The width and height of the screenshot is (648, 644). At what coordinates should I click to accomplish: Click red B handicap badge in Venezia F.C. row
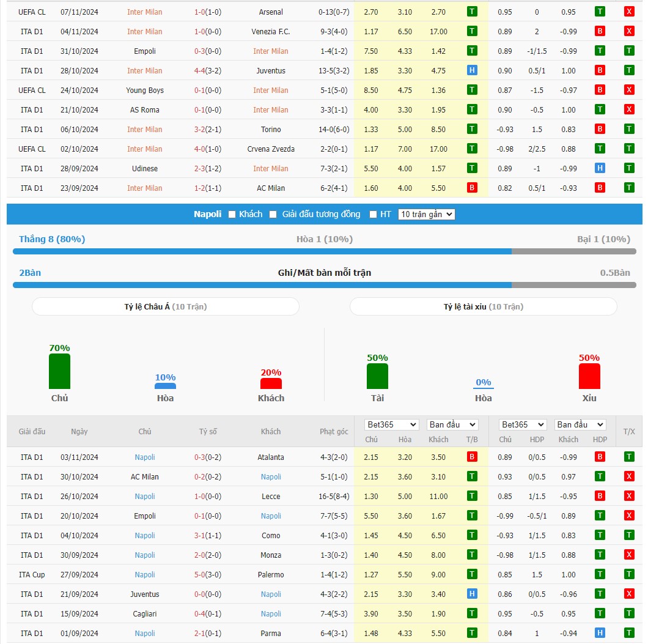click(x=599, y=31)
